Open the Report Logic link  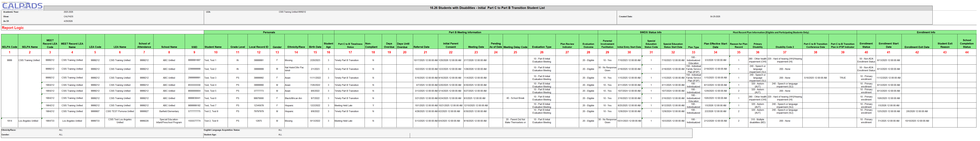pyautogui.click(x=13, y=28)
